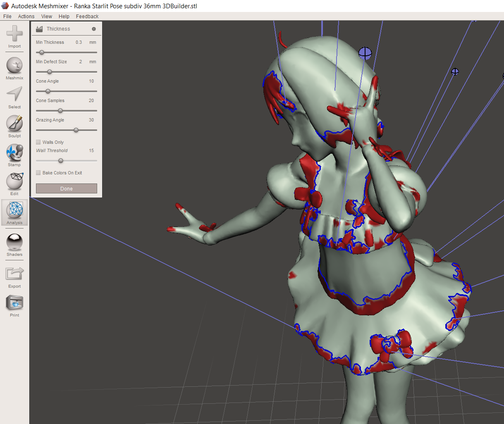Open the Shaders panel
Image resolution: width=504 pixels, height=424 pixels.
tap(14, 245)
